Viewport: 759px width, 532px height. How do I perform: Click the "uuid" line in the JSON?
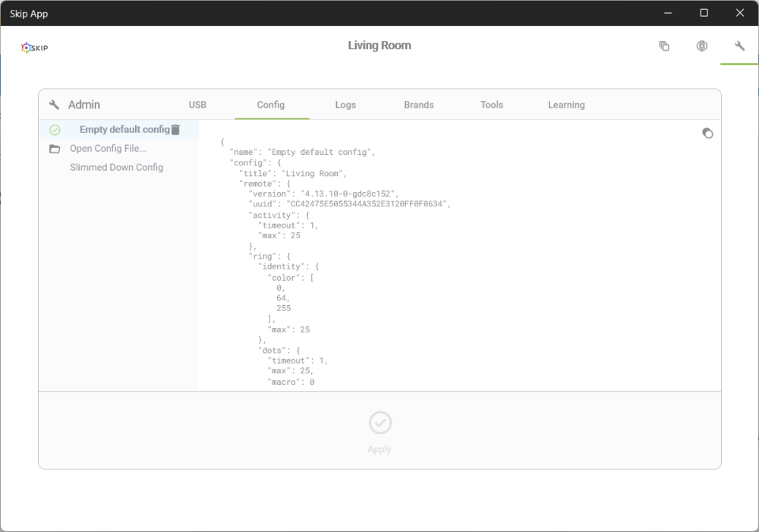coord(349,204)
